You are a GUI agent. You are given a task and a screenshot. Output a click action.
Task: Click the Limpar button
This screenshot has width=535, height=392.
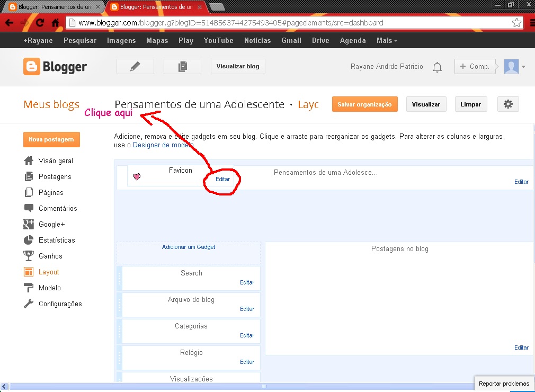[470, 104]
